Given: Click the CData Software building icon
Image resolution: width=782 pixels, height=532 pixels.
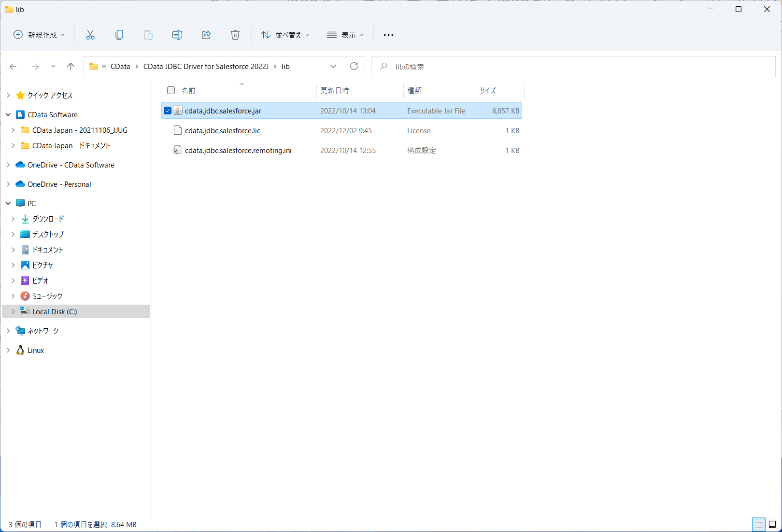Looking at the screenshot, I should (20, 114).
